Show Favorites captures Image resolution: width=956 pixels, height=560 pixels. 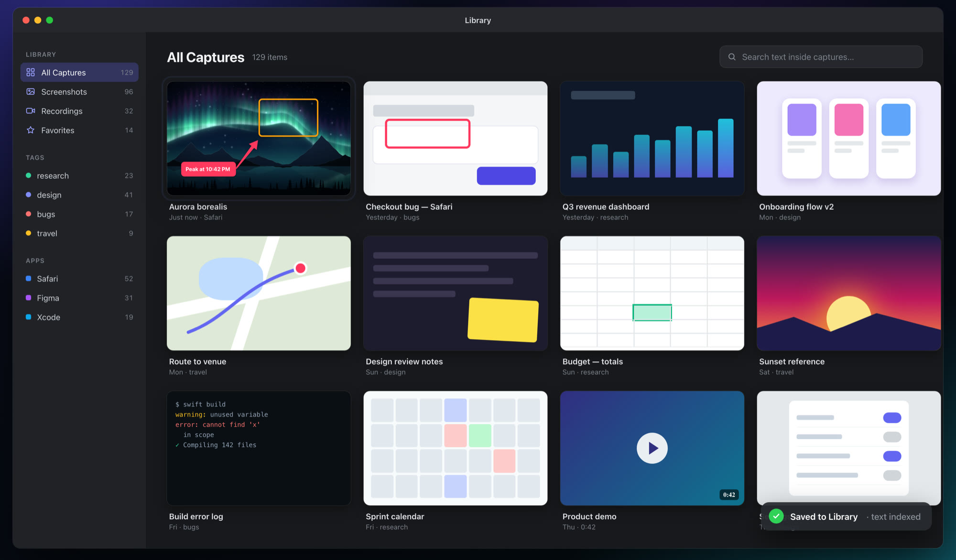pos(79,130)
